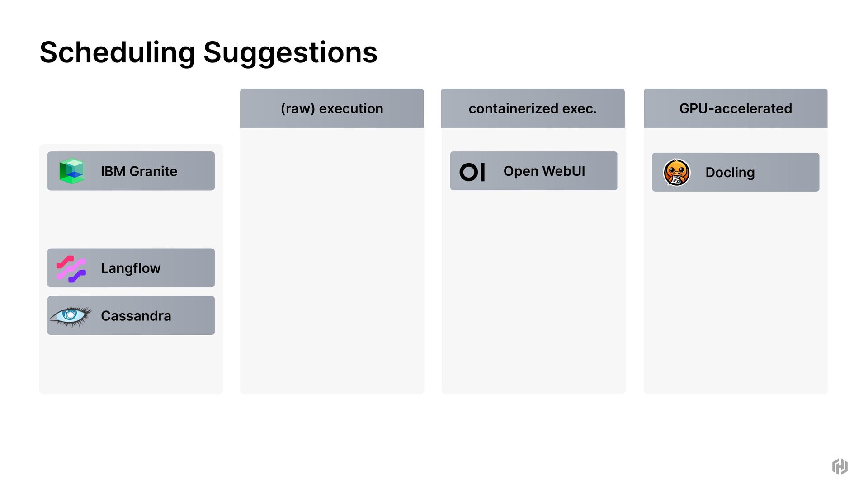Click the "Open WebUI" text label
This screenshot has height=488, width=868.
[544, 171]
